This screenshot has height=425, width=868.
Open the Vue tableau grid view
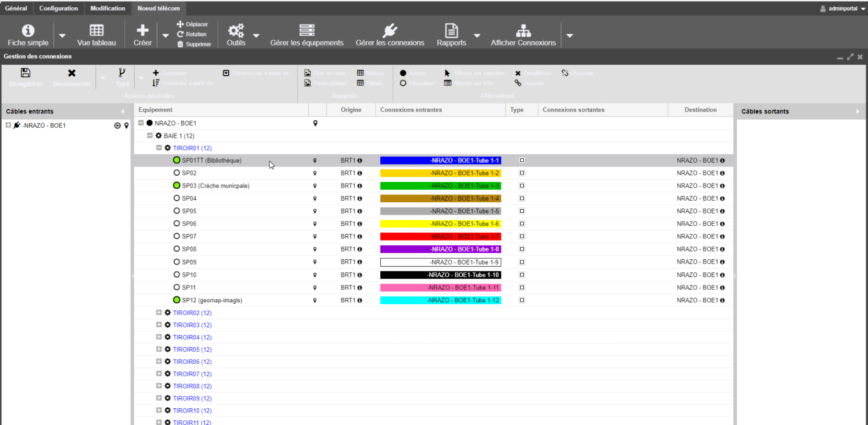click(97, 31)
